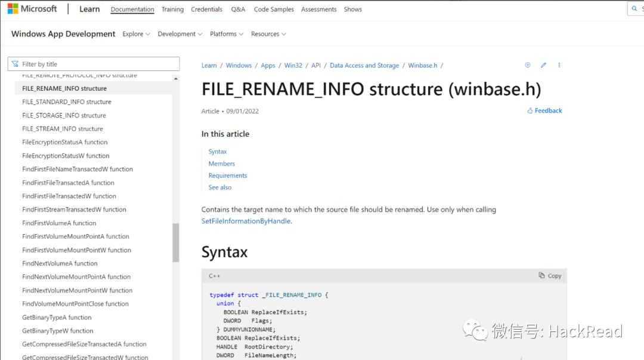Screen dimensions: 644x360
Task: Select Q&A in the top navigation
Action: (238, 9)
